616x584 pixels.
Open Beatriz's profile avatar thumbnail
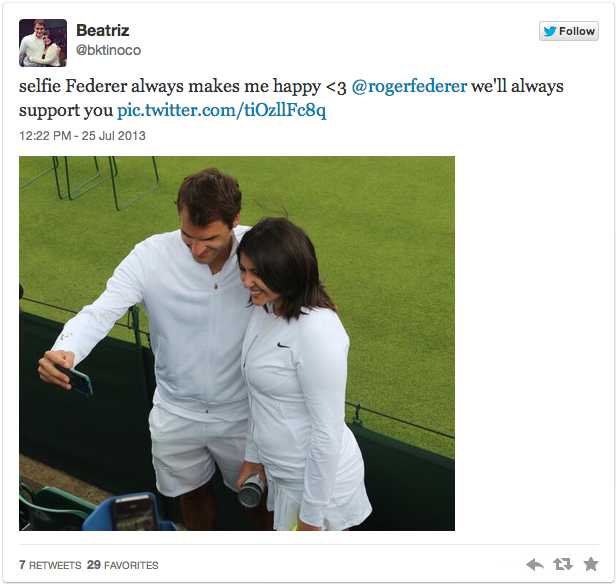(43, 43)
